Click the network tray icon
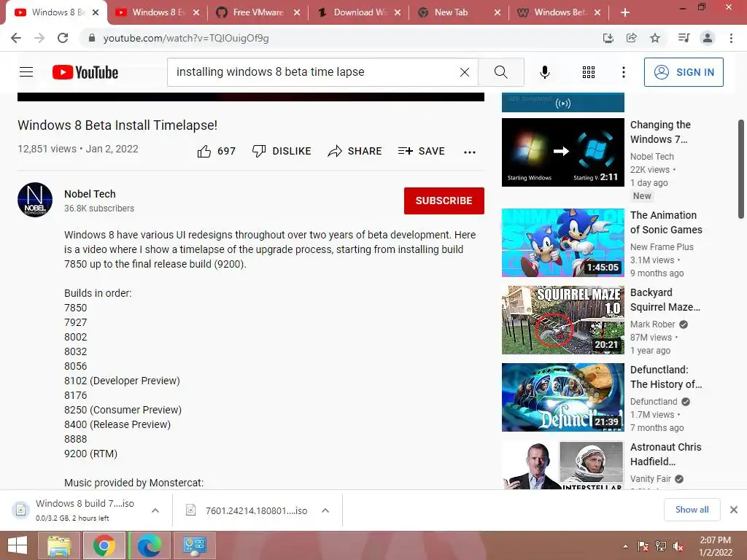Image resolution: width=747 pixels, height=560 pixels. 661,546
